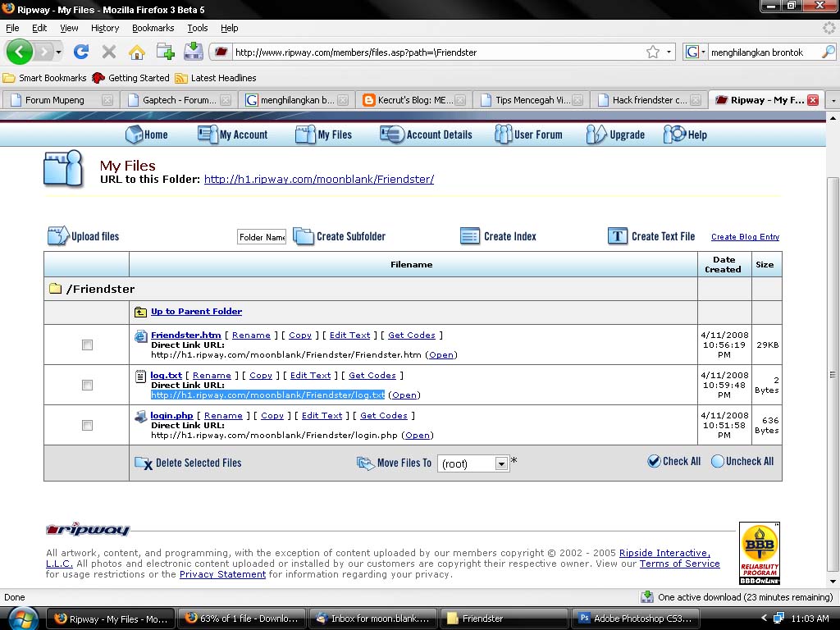Viewport: 840px width, 630px height.
Task: Open the list-all-tabs dropdown arrow
Action: (833, 100)
